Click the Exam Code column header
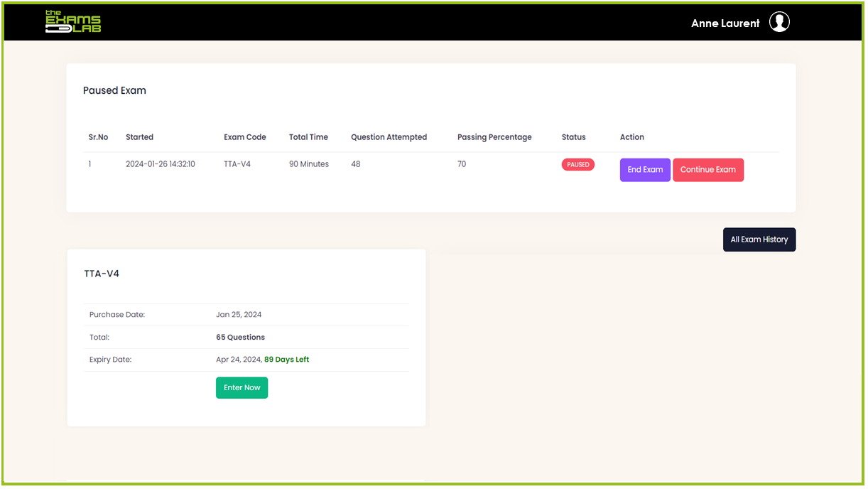 244,137
